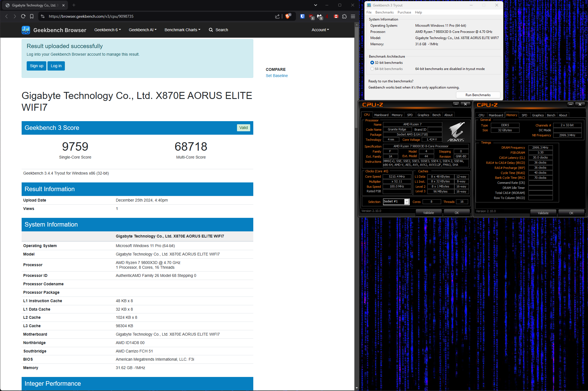The width and height of the screenshot is (588, 391).
Task: Bookmark this page in the browser toolbar
Action: [x=32, y=16]
